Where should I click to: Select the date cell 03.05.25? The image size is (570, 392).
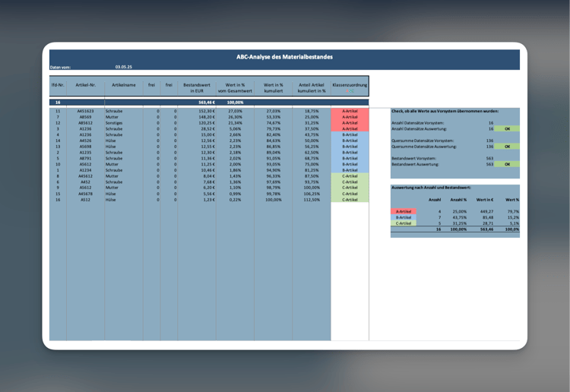124,67
